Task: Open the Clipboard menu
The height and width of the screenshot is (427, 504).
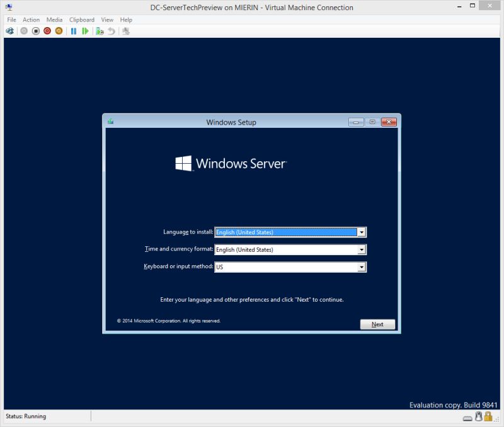Action: coord(82,20)
